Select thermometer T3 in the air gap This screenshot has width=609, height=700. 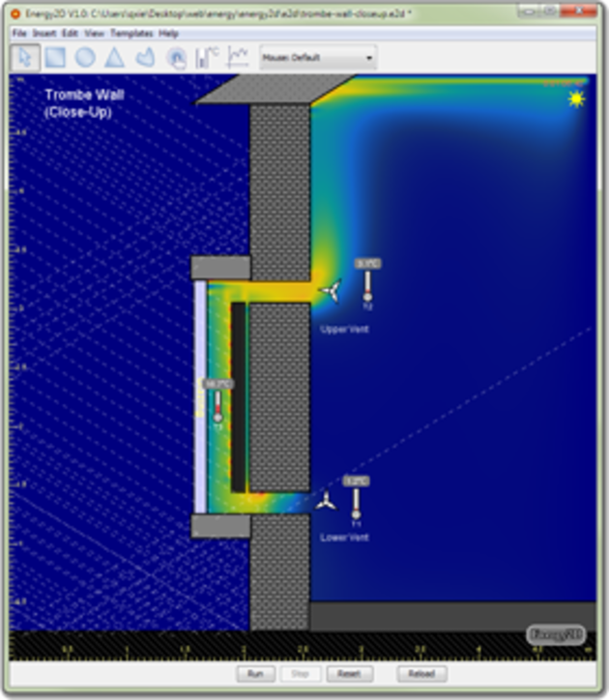click(x=217, y=404)
